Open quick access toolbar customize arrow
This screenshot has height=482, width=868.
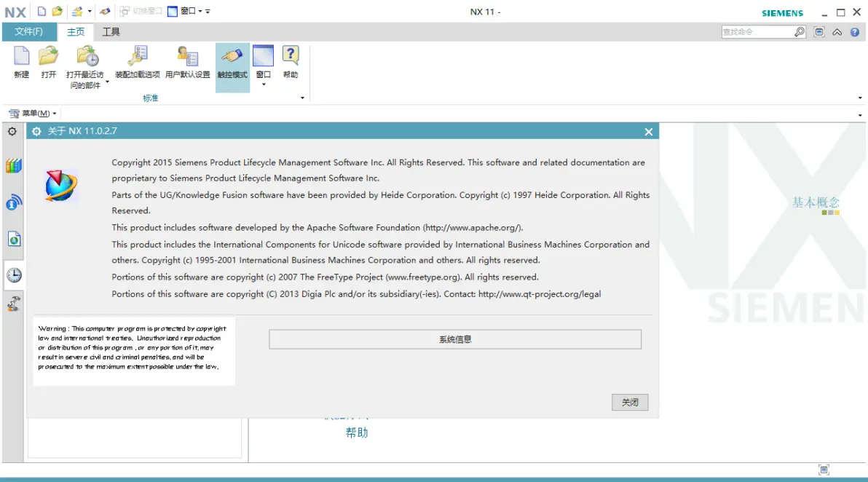coord(208,11)
